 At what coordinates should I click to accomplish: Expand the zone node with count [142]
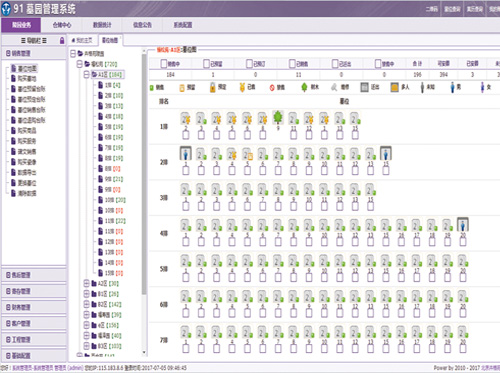click(86, 304)
